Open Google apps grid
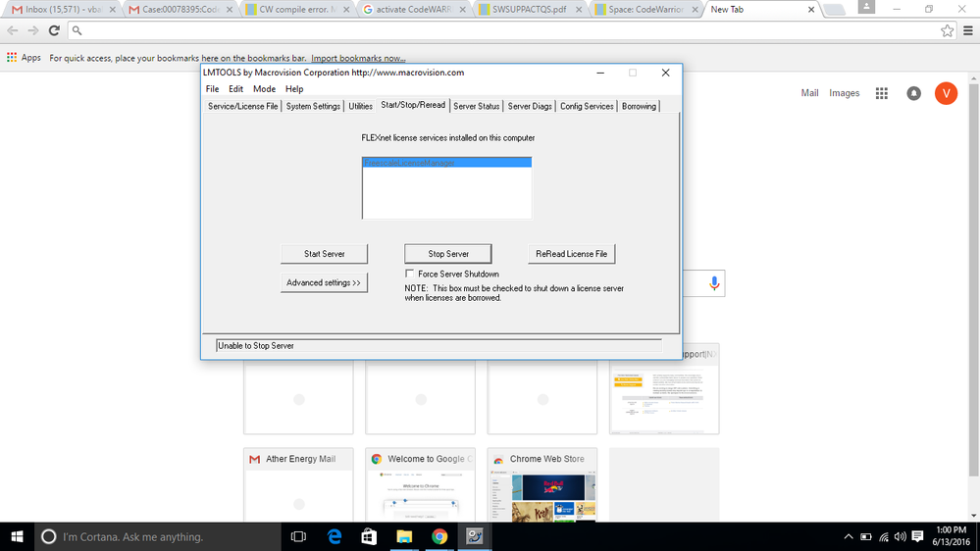The width and height of the screenshot is (980, 551). 881,93
